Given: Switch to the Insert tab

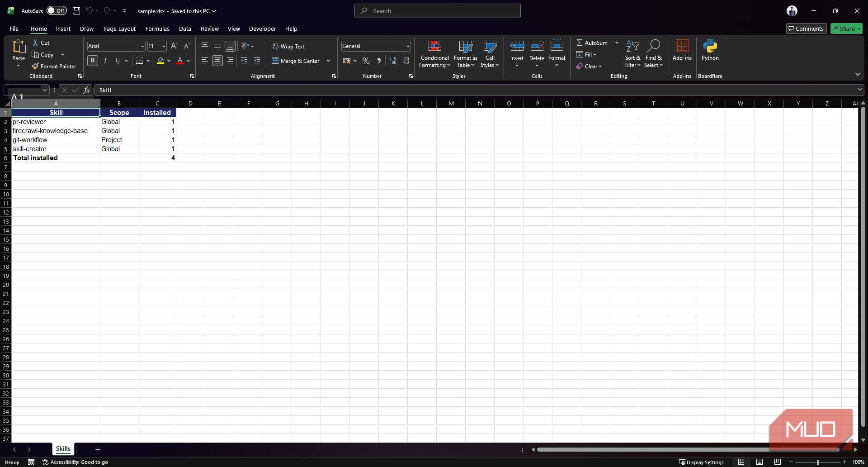Looking at the screenshot, I should [63, 29].
